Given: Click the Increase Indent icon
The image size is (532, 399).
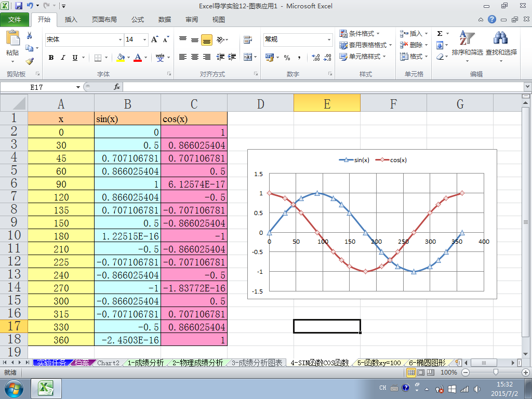Looking at the screenshot, I should coord(232,57).
